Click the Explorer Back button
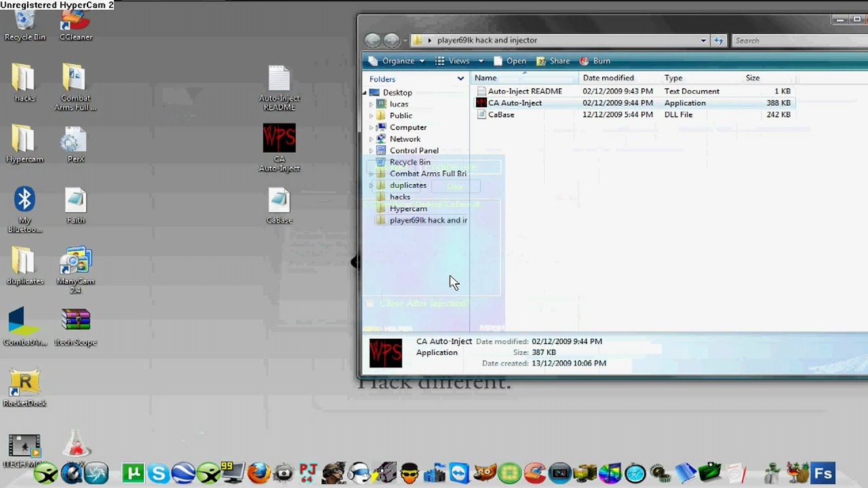Viewport: 868px width, 488px height. pos(372,41)
